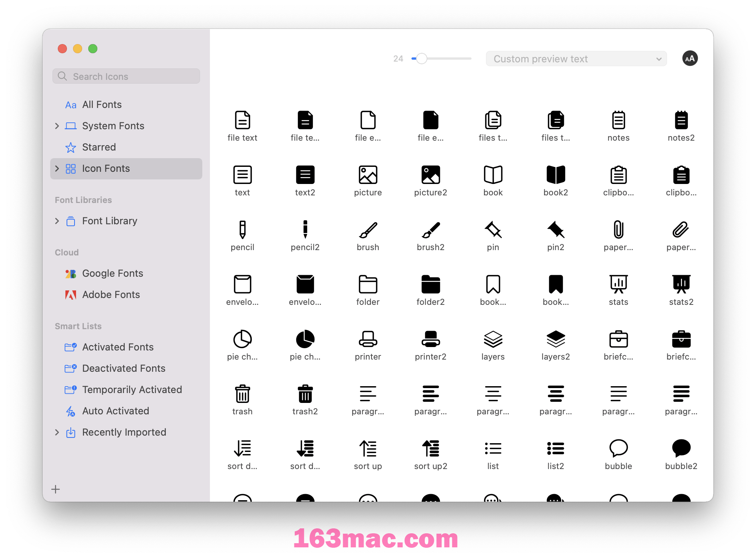
Task: Click the Activated Fonts smart list
Action: (118, 347)
